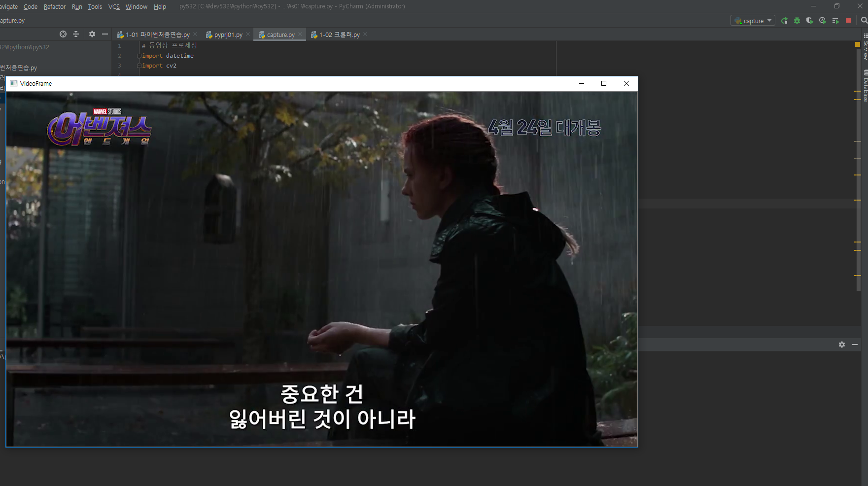Run capture with coverage
The image size is (868, 486).
[x=810, y=21]
